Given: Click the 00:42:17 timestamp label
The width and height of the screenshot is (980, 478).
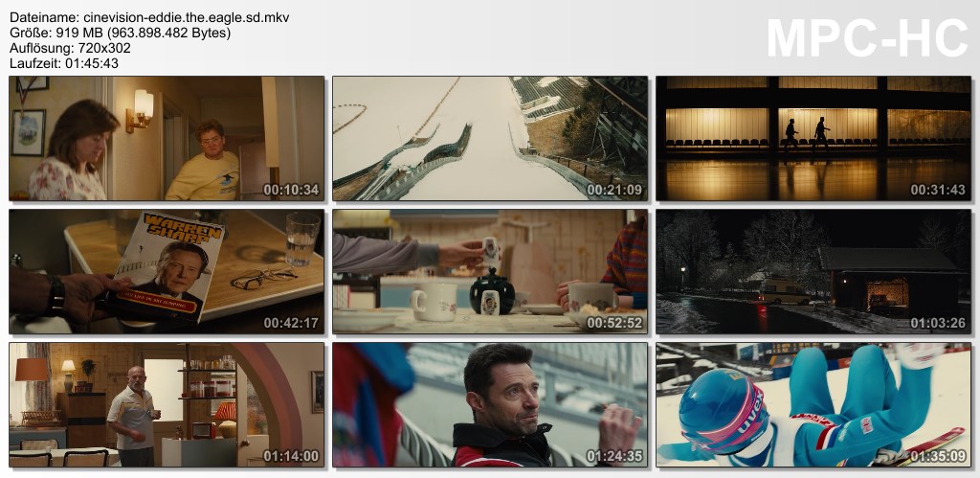Looking at the screenshot, I should pos(291,323).
